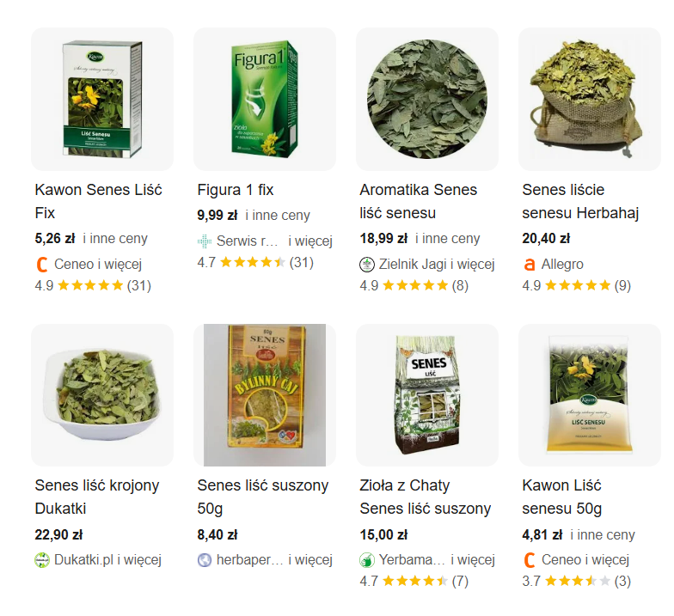Open the Figura 1 fix box thumbnail
Screen dimensions: 674x616
coord(265,100)
